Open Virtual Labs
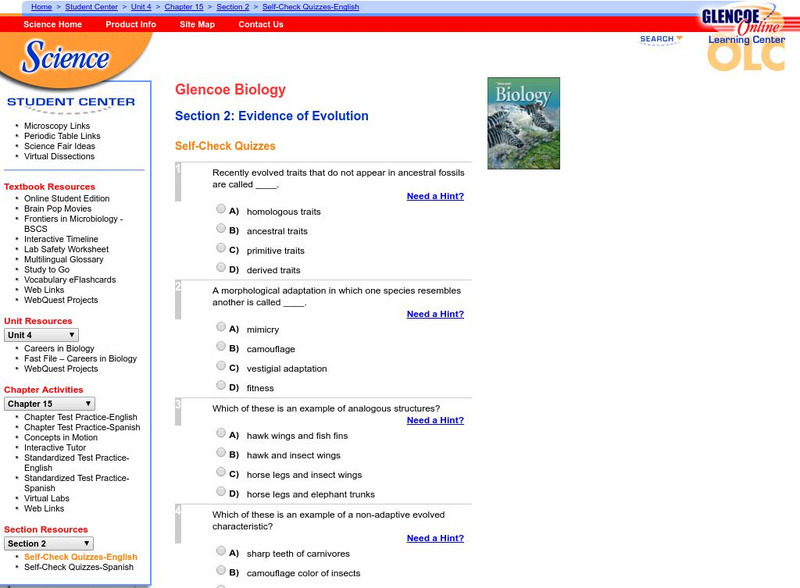This screenshot has width=800, height=588. point(46,498)
